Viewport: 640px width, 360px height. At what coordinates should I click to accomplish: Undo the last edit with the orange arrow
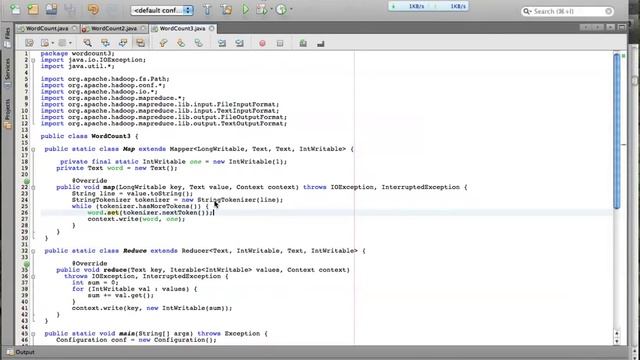click(93, 9)
